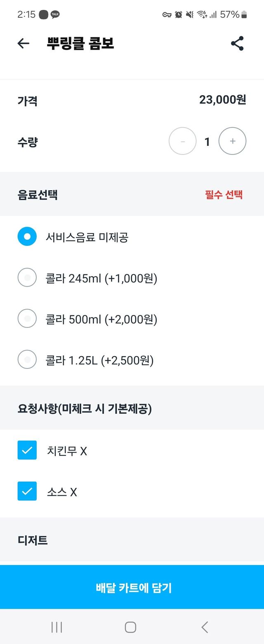Tap Android recent apps icon
Viewport: 264px width, 644px height.
[x=57, y=627]
